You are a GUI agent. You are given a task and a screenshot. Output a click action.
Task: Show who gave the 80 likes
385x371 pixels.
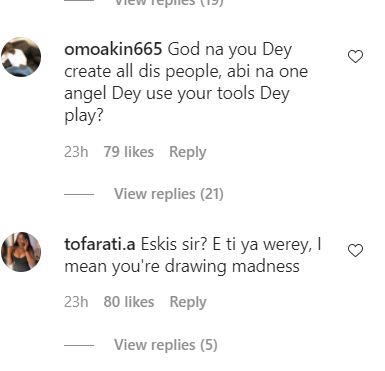click(129, 302)
